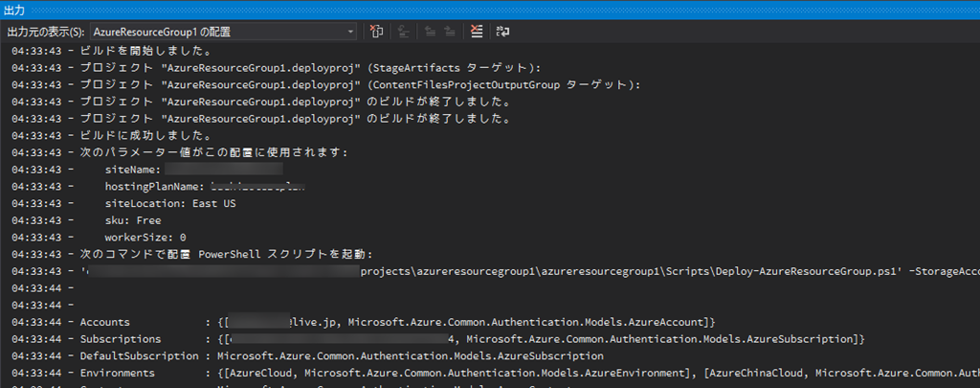Click the workerSize: 0 parameter line
This screenshot has height=388, width=980.
pos(145,237)
